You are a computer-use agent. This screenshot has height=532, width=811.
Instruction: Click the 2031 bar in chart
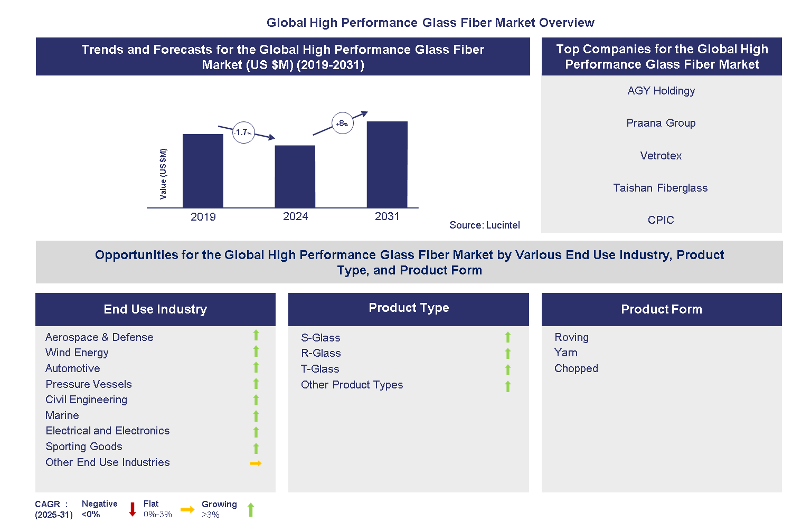coord(387,165)
